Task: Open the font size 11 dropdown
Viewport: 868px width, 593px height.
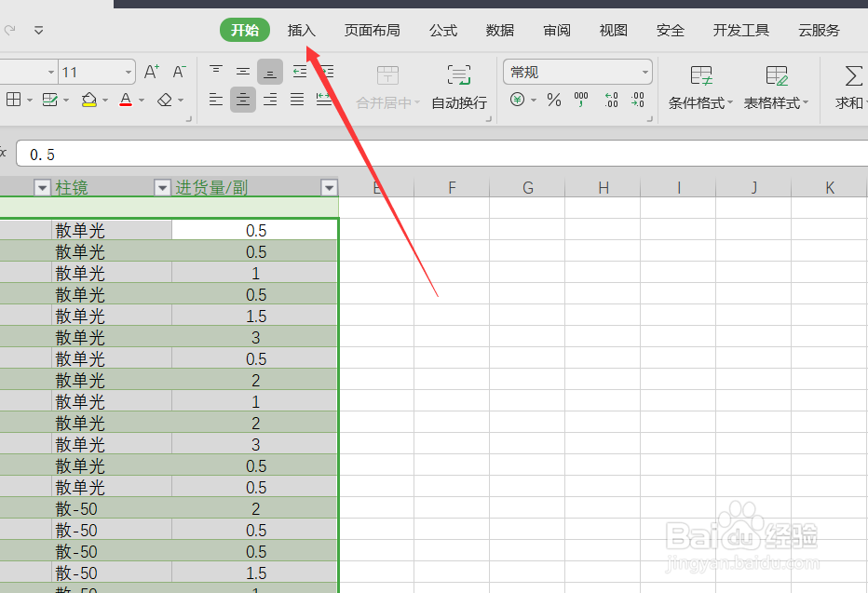Action: click(x=128, y=72)
